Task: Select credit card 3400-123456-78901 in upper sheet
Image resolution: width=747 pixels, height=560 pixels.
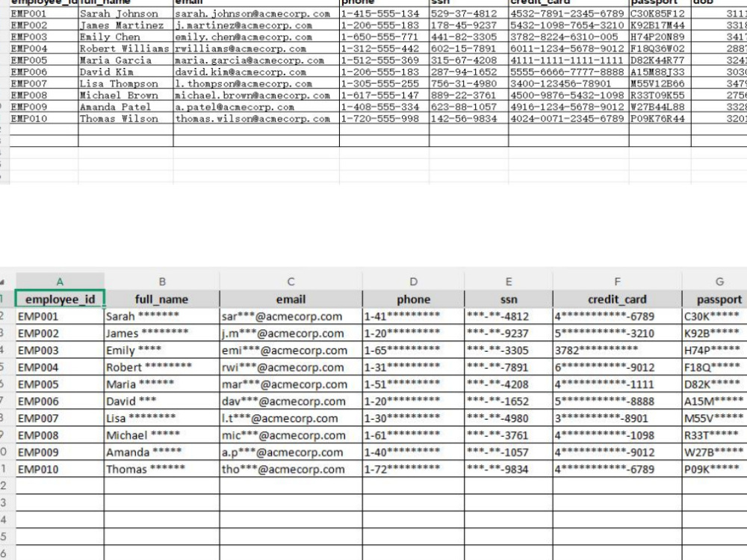Action: [x=568, y=84]
